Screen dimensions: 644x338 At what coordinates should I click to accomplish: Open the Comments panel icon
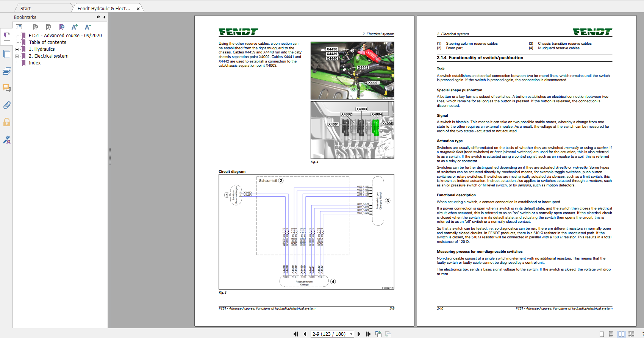[x=7, y=88]
